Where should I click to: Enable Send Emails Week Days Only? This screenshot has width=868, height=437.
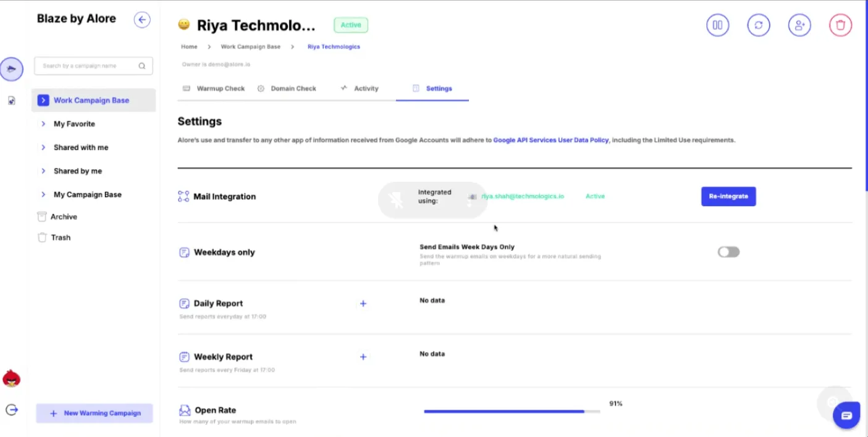[728, 252]
